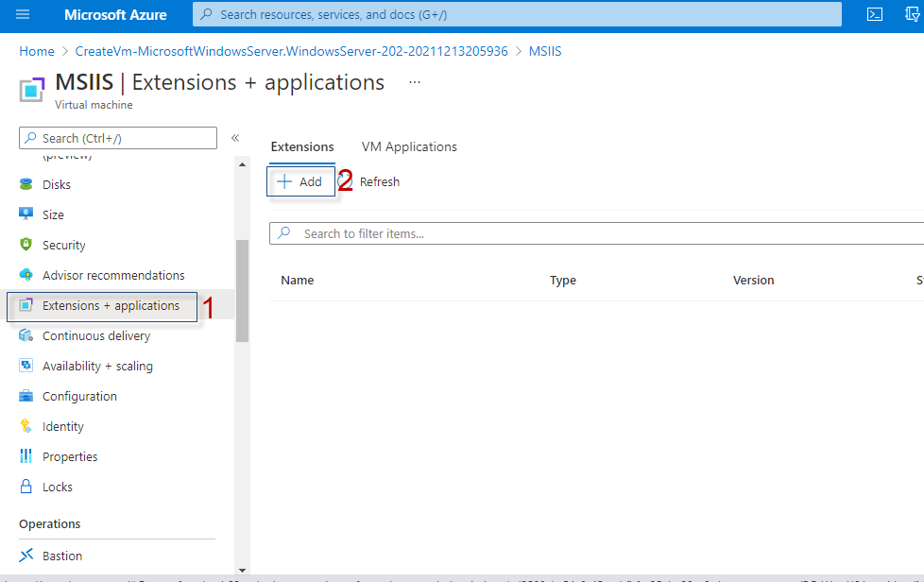This screenshot has height=582, width=924.
Task: Click the Configuration toolbox icon
Action: (26, 396)
